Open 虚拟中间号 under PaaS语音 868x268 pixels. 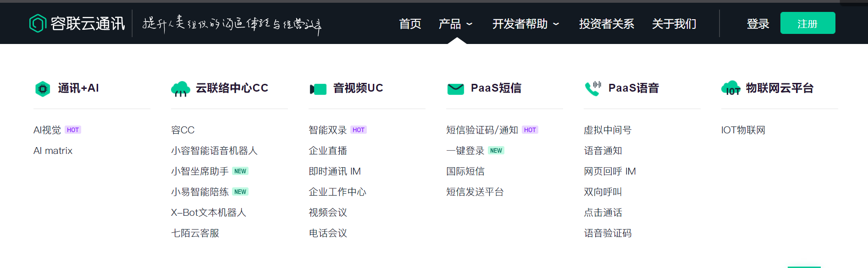(607, 130)
